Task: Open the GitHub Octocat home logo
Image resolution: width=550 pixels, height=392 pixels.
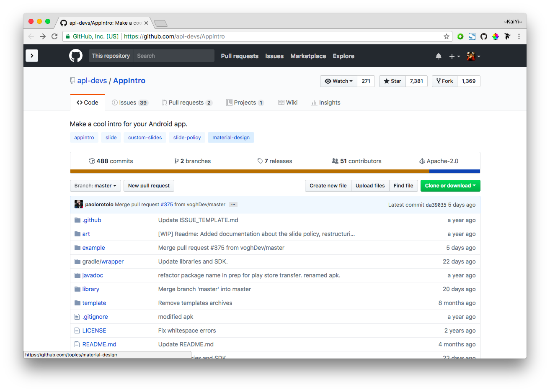Action: pyautogui.click(x=76, y=56)
